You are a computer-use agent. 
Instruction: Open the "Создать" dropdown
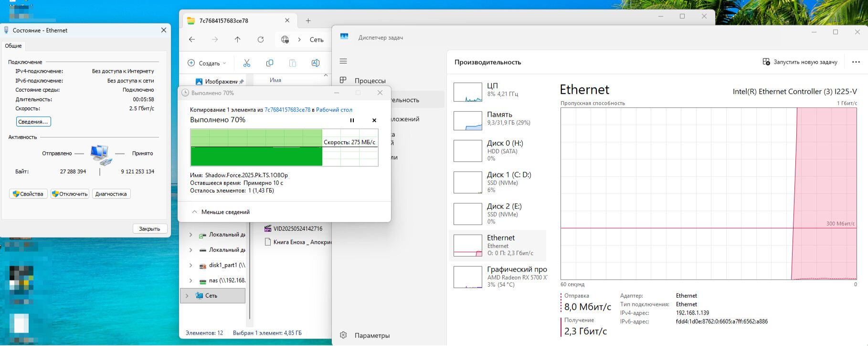pos(207,63)
